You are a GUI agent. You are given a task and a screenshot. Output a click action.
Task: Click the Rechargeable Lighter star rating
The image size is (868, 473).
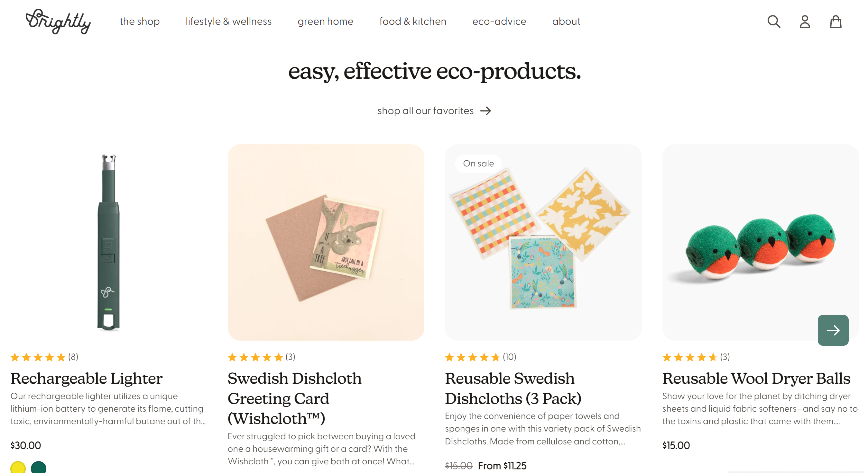tap(38, 357)
